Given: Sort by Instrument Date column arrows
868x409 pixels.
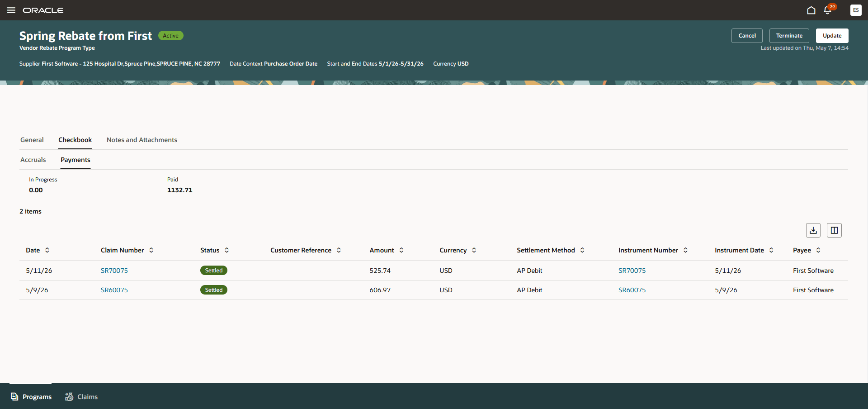Looking at the screenshot, I should (x=771, y=250).
